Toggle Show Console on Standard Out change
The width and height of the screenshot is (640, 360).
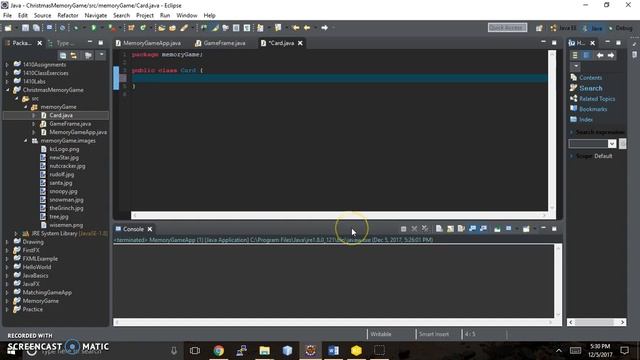click(x=472, y=229)
